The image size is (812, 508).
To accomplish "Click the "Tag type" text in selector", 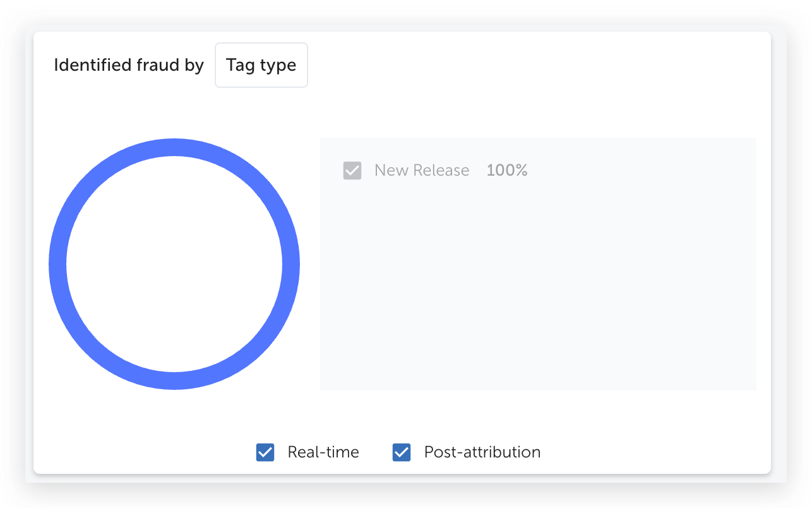I will coord(261,65).
